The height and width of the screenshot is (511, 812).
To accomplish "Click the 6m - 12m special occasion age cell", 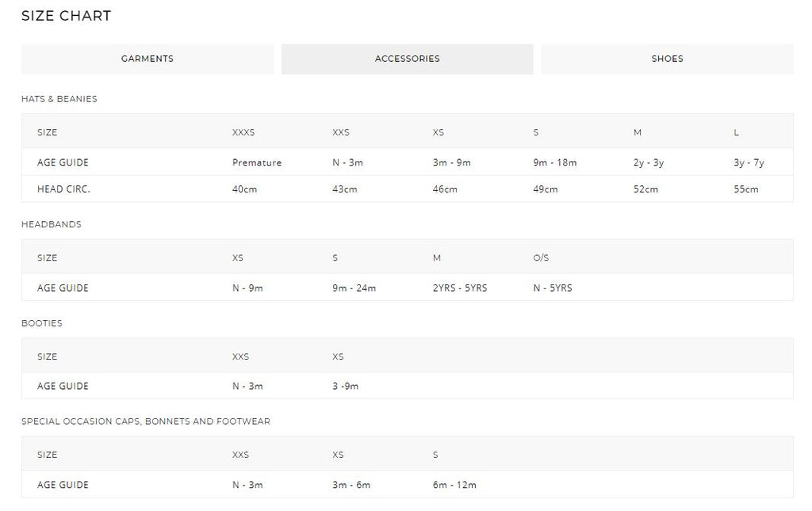I will pos(454,485).
